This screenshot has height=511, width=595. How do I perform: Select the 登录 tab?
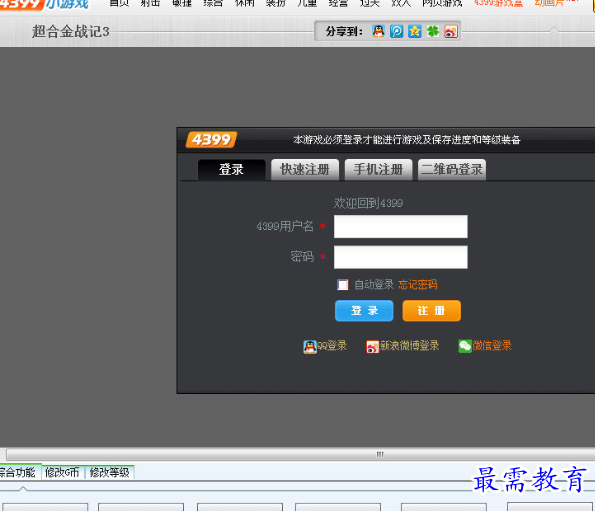coord(231,170)
